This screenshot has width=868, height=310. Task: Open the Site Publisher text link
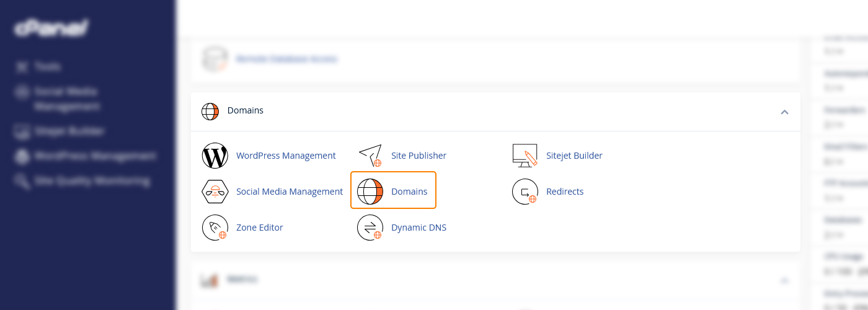coord(418,156)
